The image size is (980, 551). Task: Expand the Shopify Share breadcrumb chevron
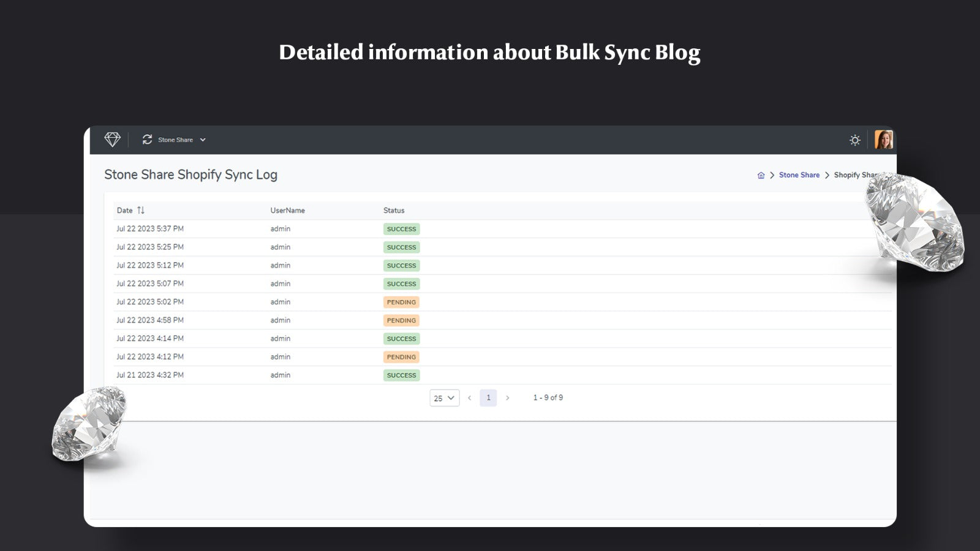pos(827,175)
